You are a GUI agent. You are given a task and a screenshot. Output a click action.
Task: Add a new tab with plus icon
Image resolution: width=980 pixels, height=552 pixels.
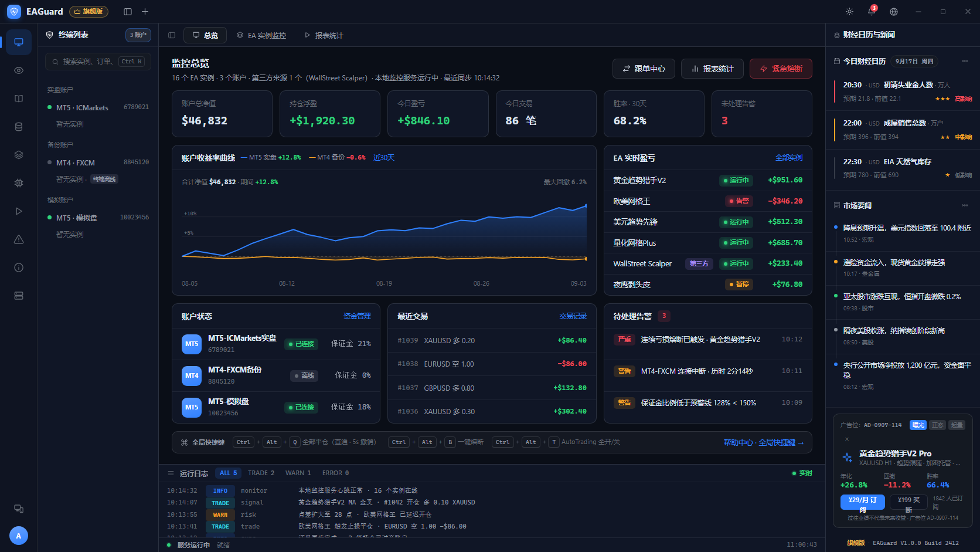click(x=145, y=12)
